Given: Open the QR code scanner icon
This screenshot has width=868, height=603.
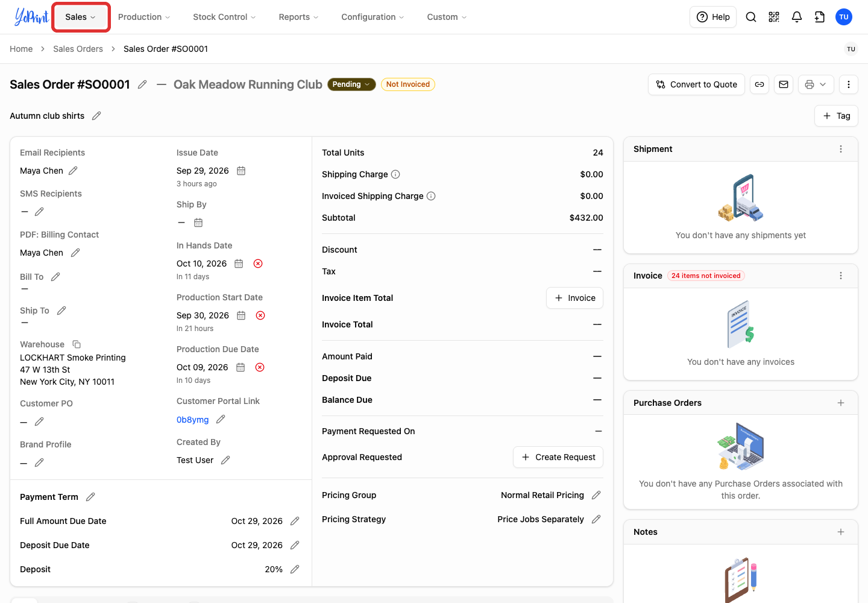Looking at the screenshot, I should point(774,17).
